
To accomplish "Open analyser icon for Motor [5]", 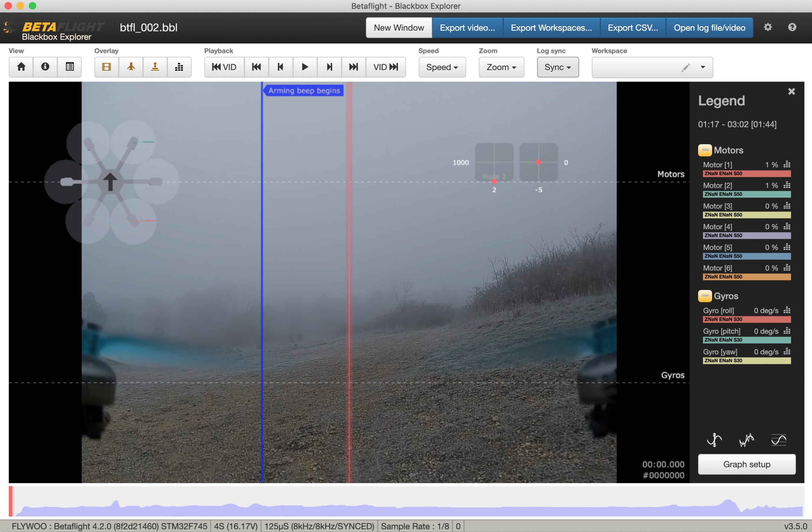I will pos(787,247).
